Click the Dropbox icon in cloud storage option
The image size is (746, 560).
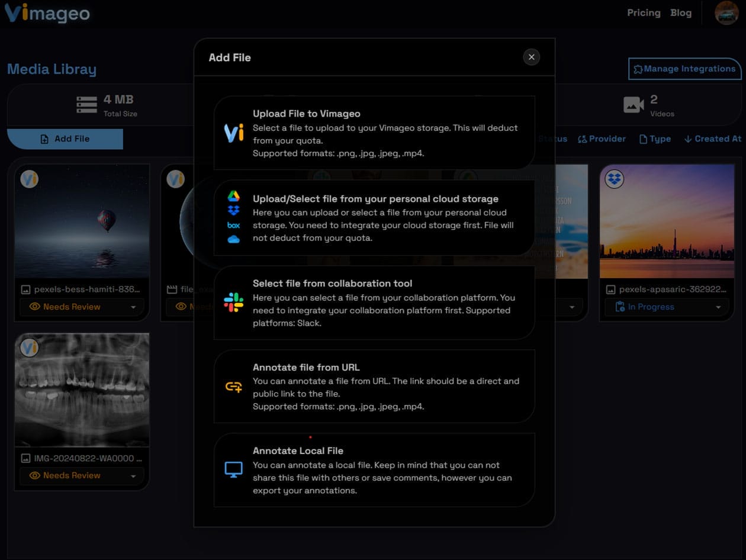233,211
